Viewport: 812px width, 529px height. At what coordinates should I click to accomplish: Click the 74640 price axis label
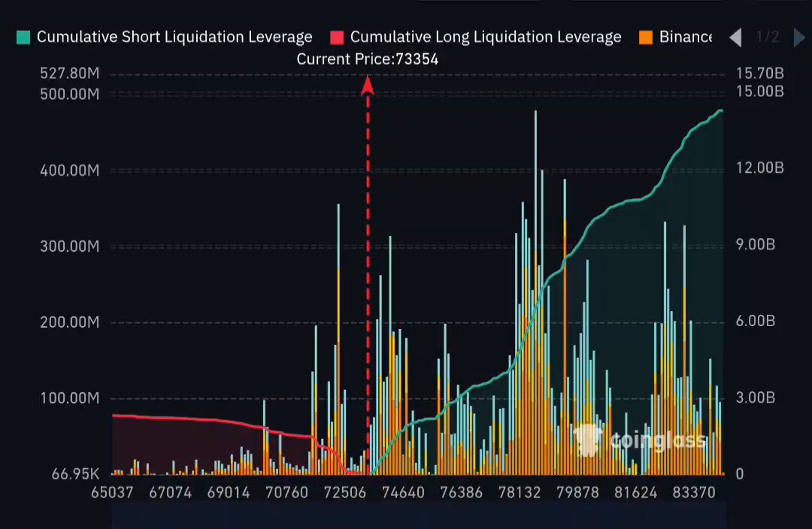(x=403, y=492)
